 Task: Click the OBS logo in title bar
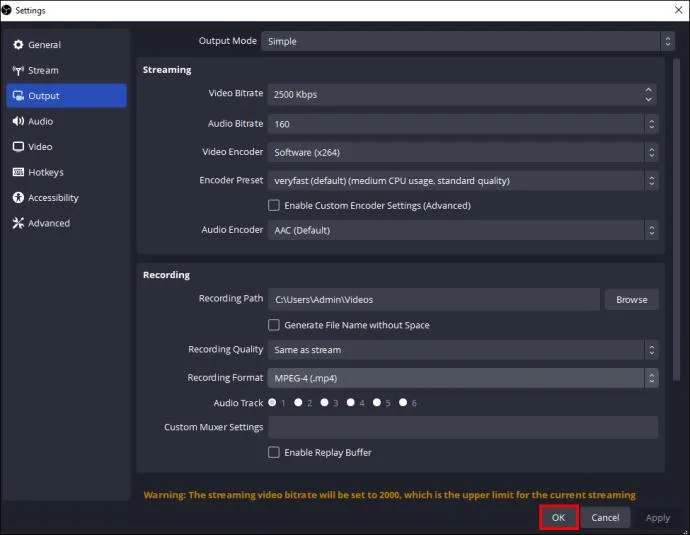click(6, 10)
